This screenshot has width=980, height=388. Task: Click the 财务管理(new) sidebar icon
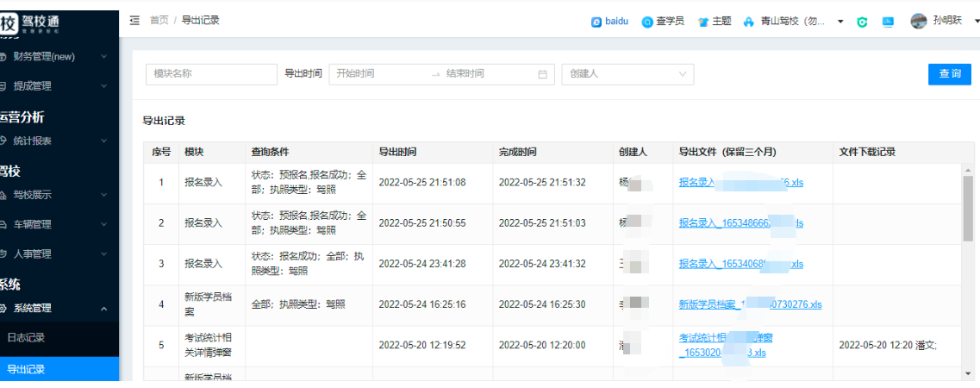3,57
